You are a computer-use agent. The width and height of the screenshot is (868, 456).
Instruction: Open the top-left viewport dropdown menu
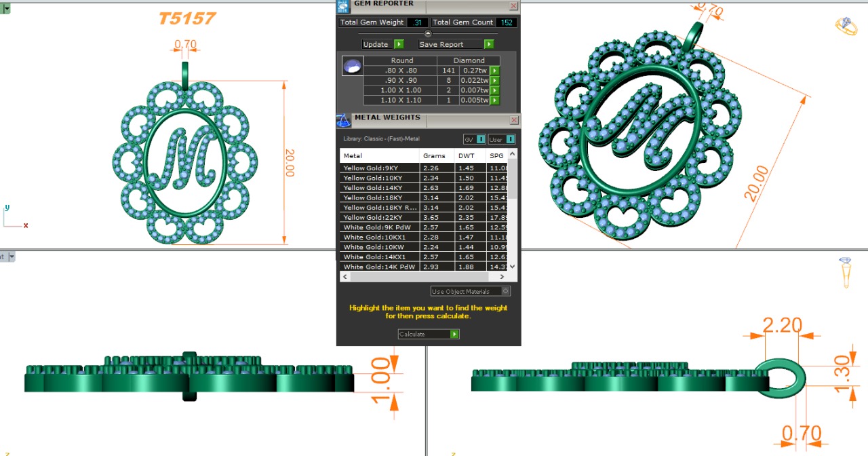6,9
